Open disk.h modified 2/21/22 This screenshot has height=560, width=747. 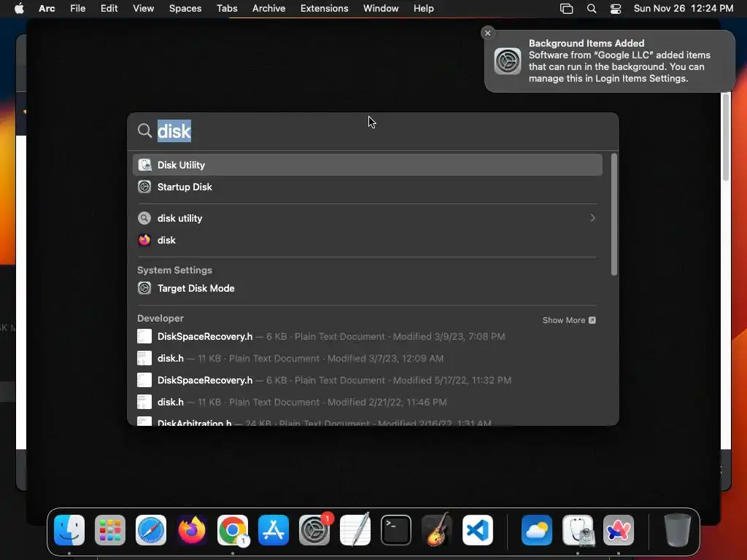pos(368,402)
